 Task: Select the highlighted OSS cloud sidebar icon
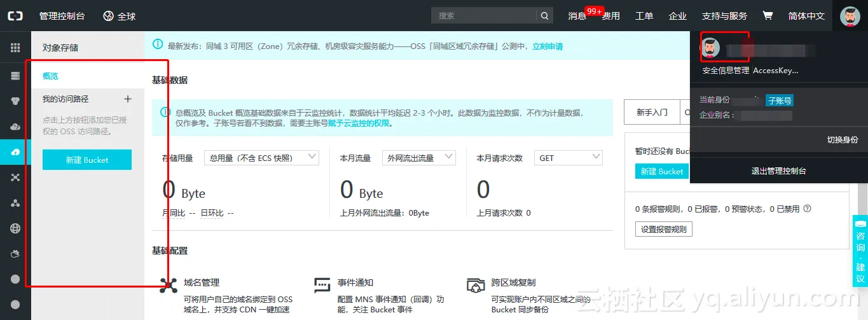[15, 152]
